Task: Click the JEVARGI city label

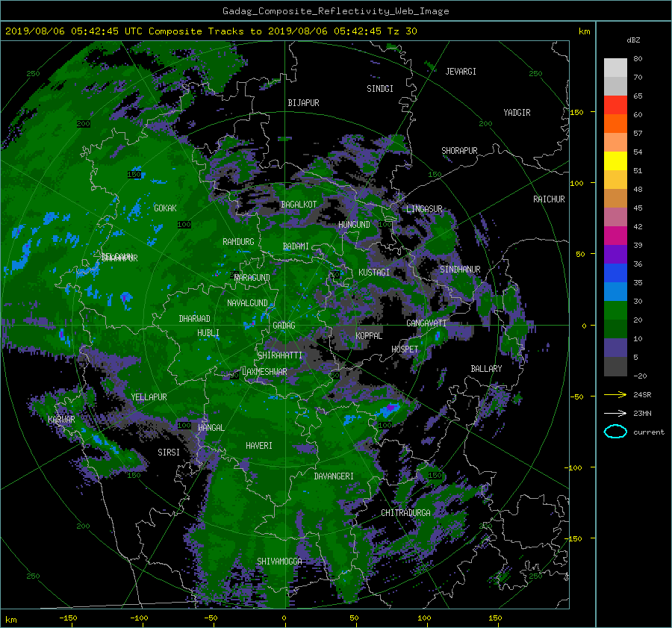Action: click(461, 72)
